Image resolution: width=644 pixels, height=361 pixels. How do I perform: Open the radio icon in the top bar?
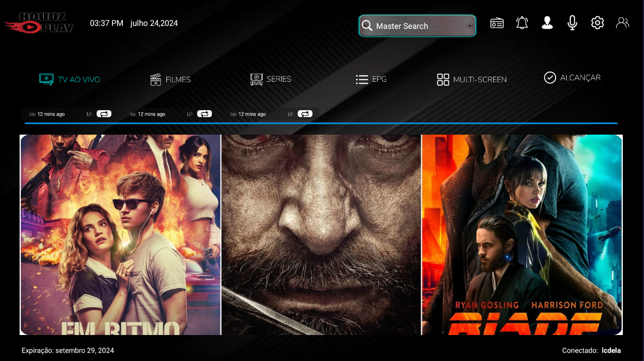pos(497,23)
